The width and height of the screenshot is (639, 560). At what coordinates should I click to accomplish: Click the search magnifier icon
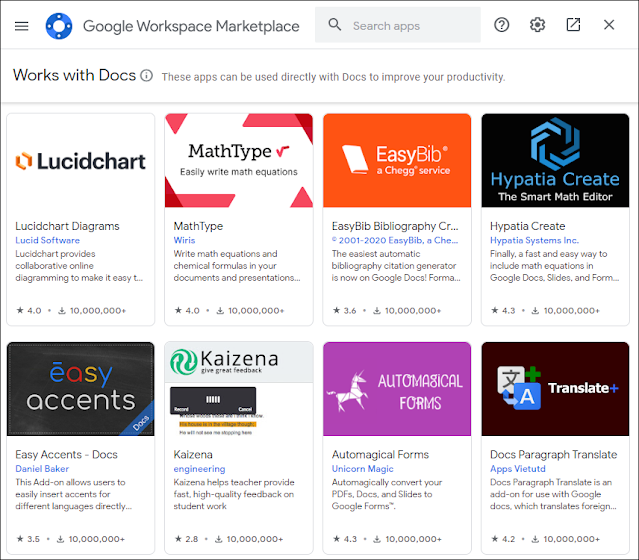tap(335, 24)
